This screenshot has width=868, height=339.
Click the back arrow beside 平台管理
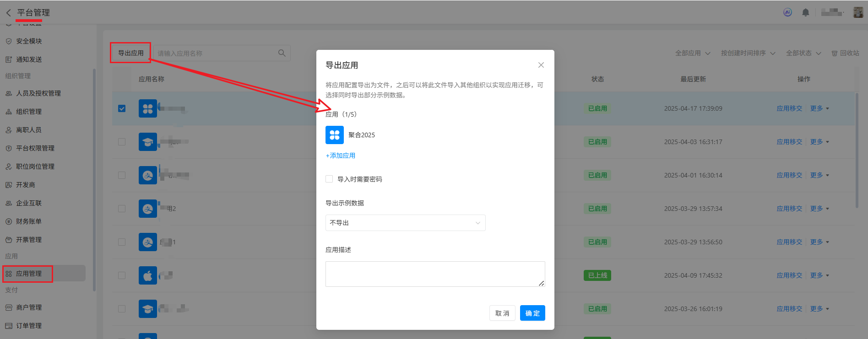(8, 13)
